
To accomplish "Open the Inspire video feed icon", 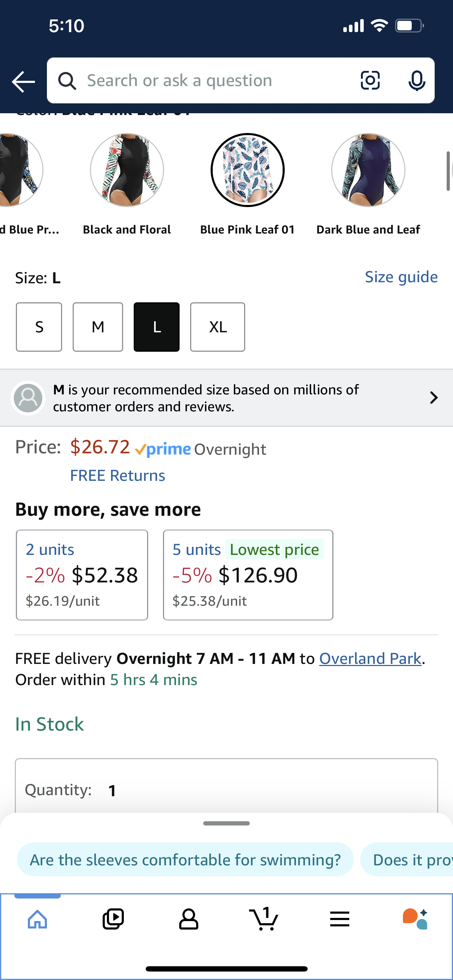I will [x=113, y=919].
